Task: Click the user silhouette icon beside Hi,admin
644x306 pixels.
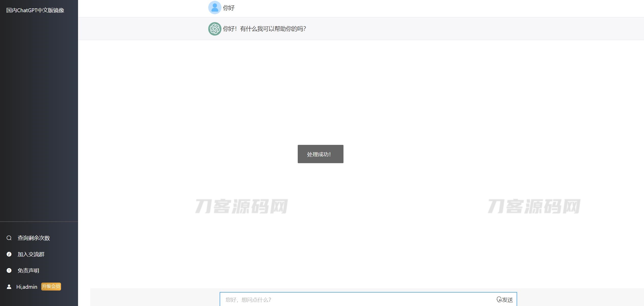Action: 9,287
